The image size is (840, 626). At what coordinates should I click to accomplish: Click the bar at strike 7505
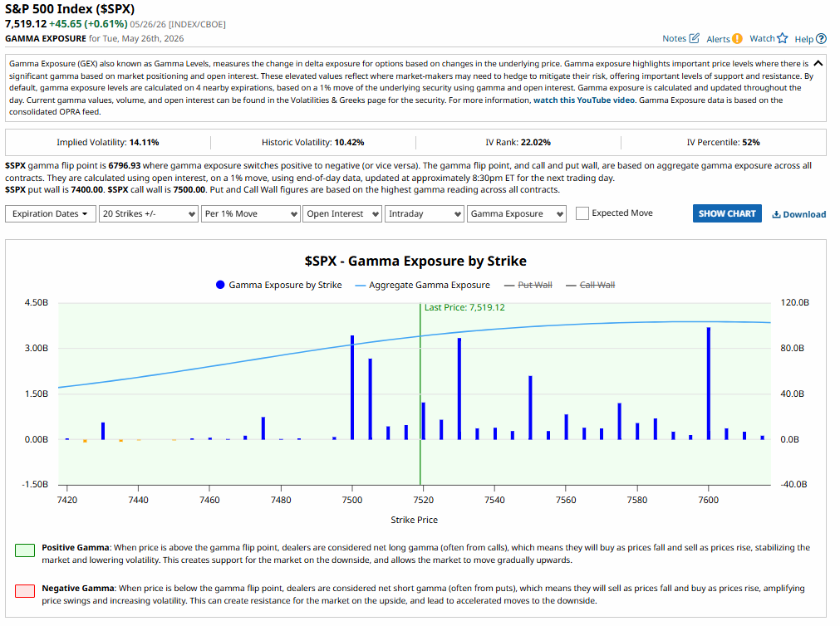pyautogui.click(x=371, y=399)
